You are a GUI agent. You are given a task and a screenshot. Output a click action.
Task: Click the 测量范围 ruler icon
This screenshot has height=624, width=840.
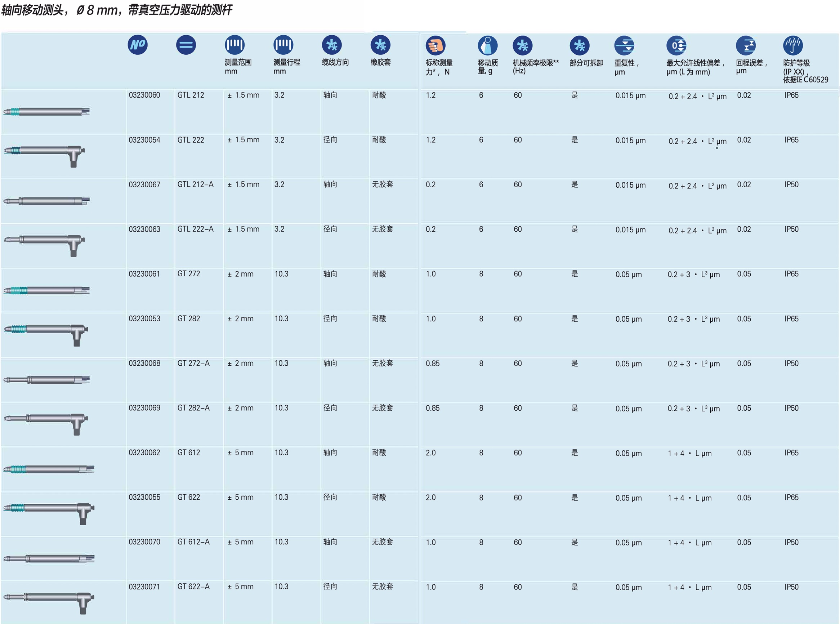234,45
